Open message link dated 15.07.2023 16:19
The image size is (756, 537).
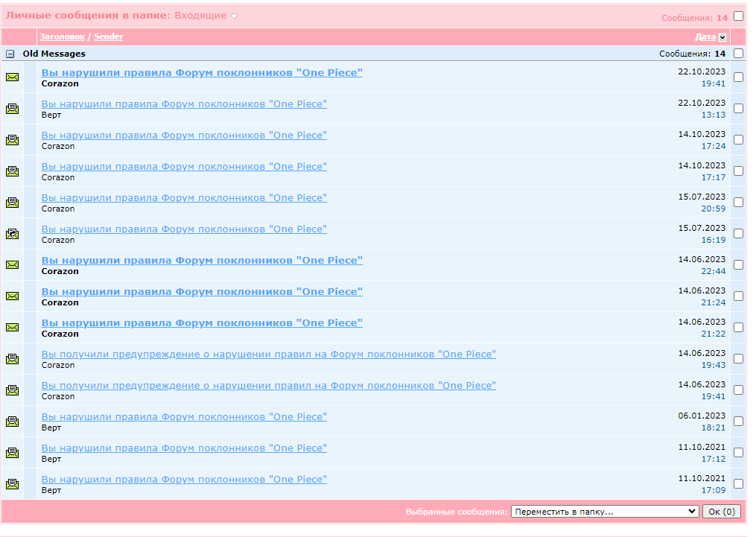tap(184, 229)
